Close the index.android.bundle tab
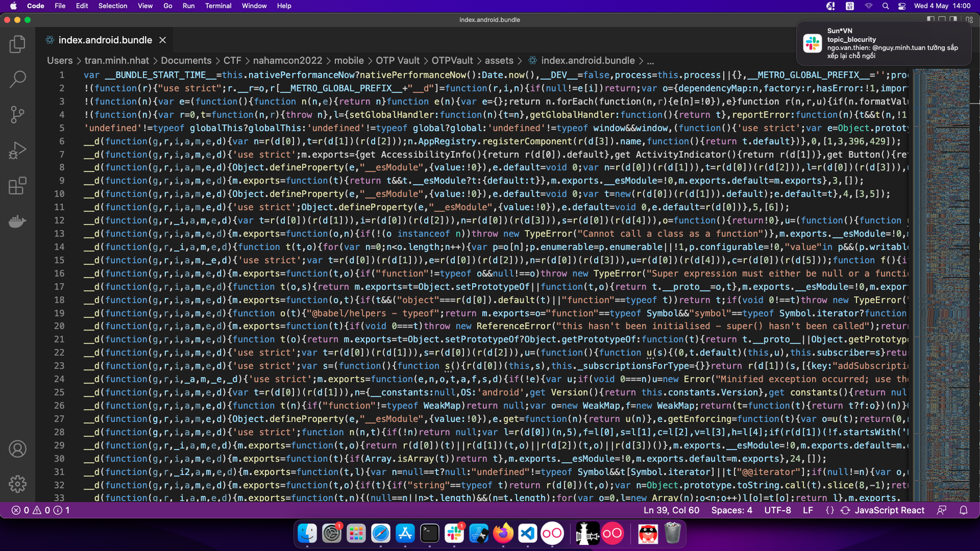 [163, 40]
